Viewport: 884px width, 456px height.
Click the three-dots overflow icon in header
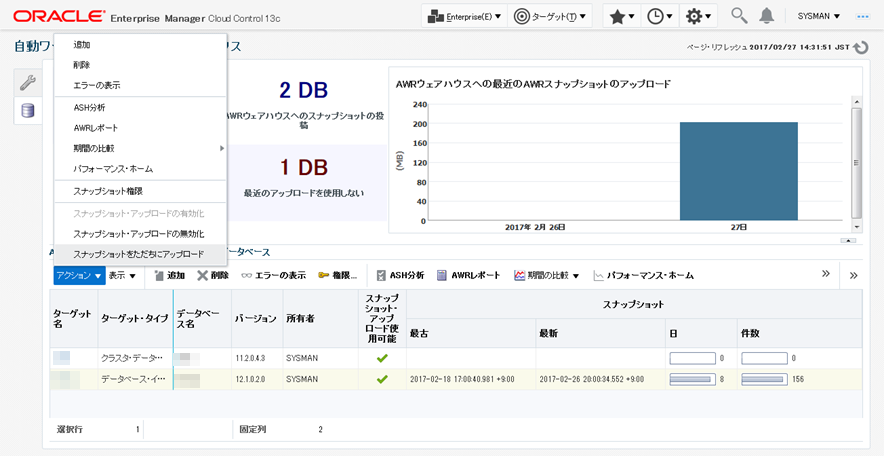pyautogui.click(x=863, y=17)
